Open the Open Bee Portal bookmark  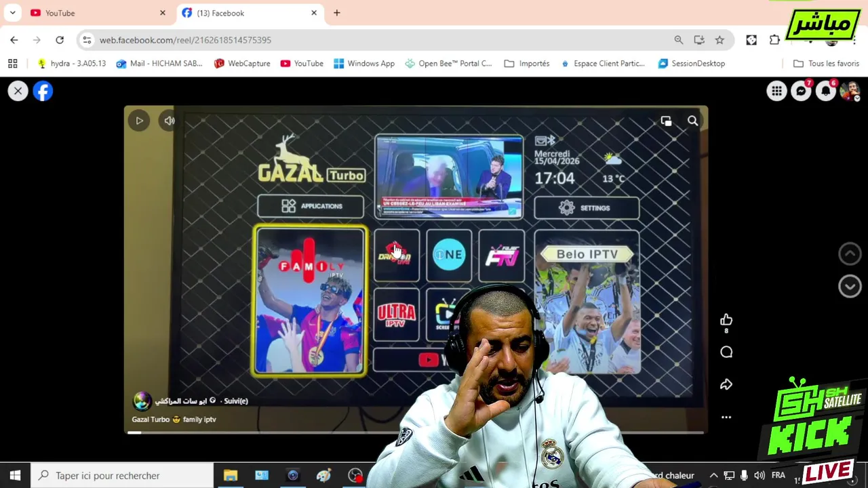(448, 63)
